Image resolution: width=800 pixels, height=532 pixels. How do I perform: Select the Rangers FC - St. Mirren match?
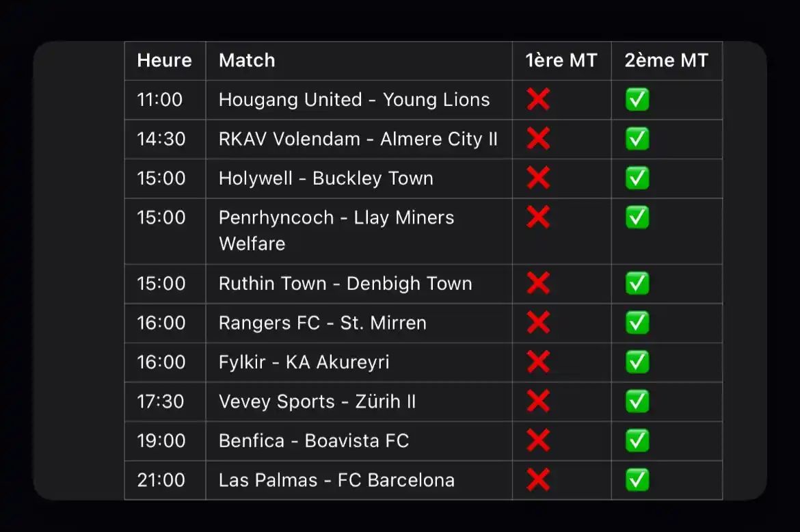323,323
